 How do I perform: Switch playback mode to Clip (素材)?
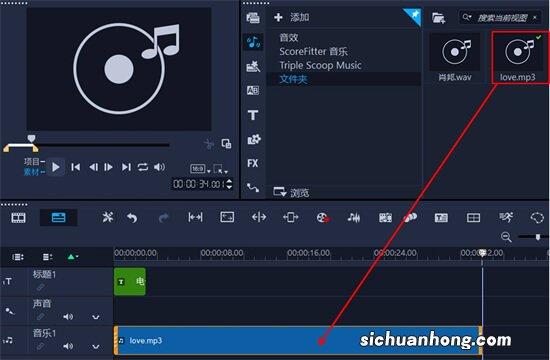[34, 172]
